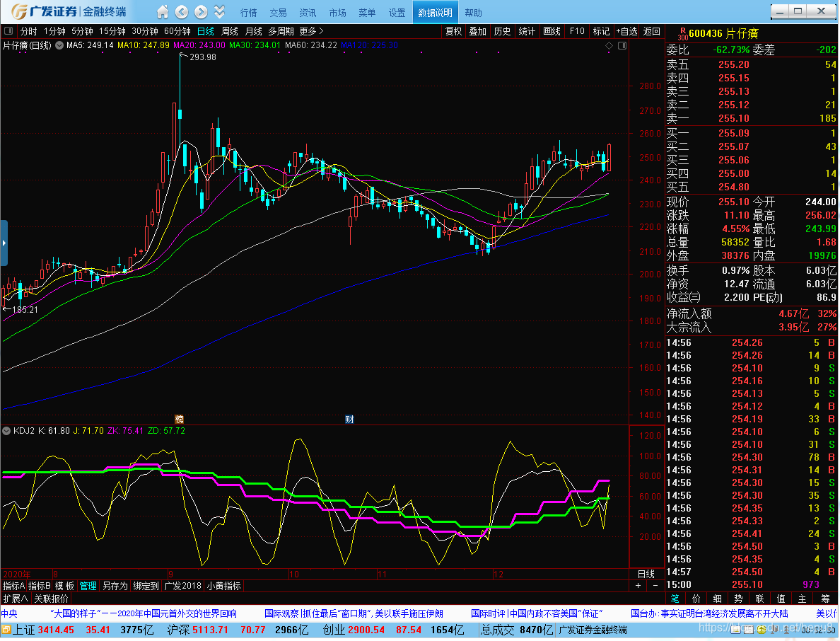Click the back navigation arrow
Image resolution: width=840 pixels, height=641 pixels.
(182, 12)
